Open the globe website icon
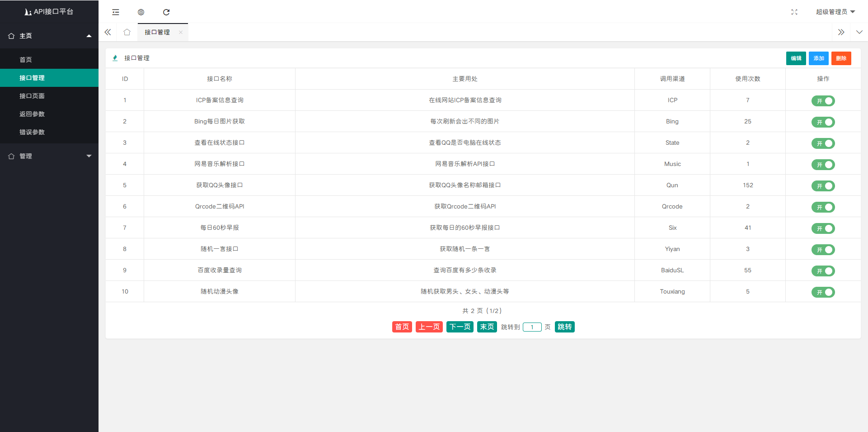The image size is (868, 432). pyautogui.click(x=141, y=12)
